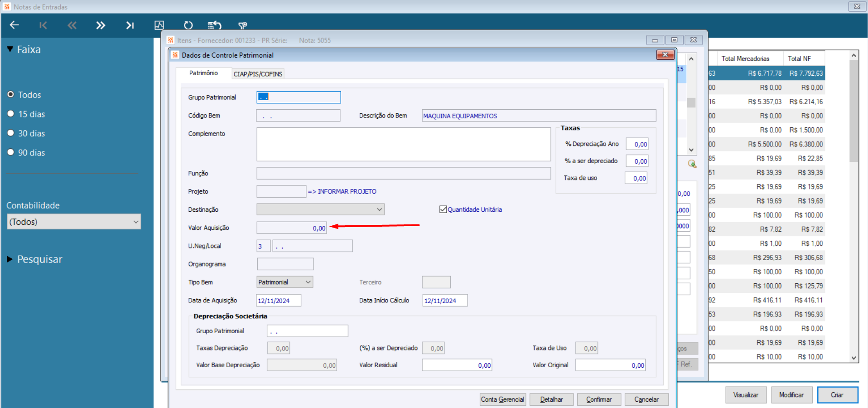
Task: Close the Itens - Fornecedor window
Action: [x=694, y=40]
